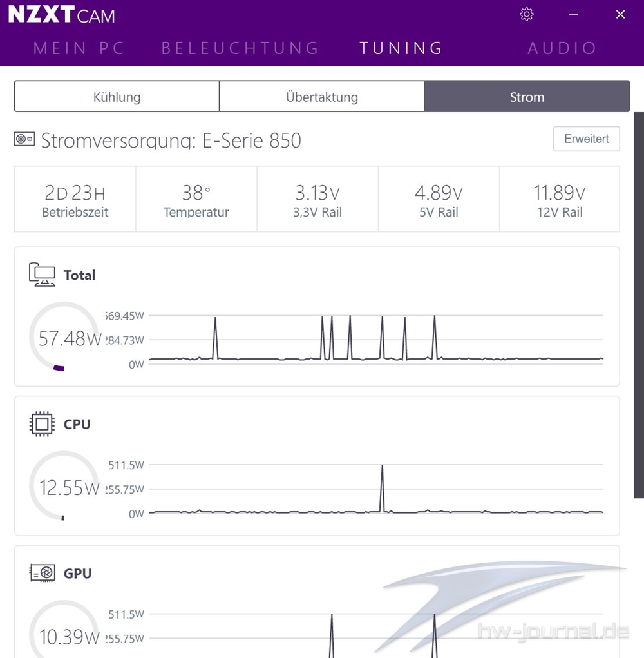Click the GPU section label
Screen dimensions: 644x658
pyautogui.click(x=77, y=573)
